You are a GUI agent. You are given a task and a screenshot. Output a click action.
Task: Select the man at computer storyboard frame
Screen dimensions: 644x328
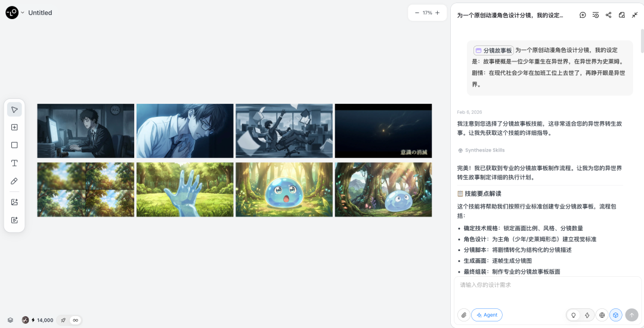86,131
